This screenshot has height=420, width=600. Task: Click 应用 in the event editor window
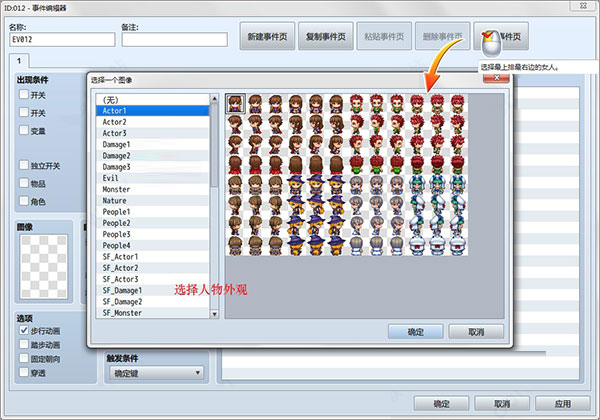562,404
